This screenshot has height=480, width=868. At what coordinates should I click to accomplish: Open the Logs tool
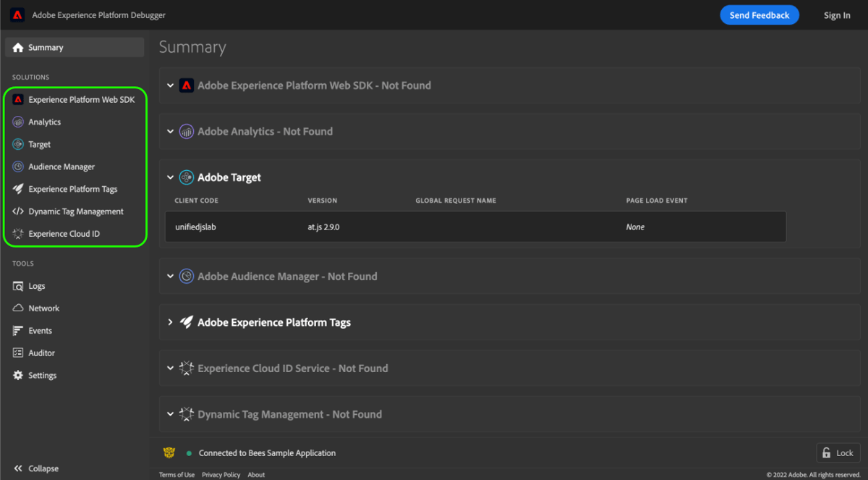[35, 286]
